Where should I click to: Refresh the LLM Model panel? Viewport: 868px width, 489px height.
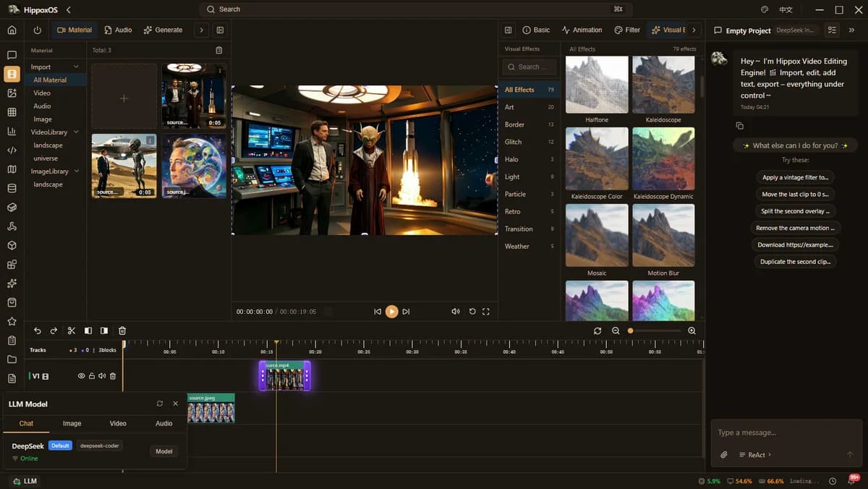tap(160, 404)
